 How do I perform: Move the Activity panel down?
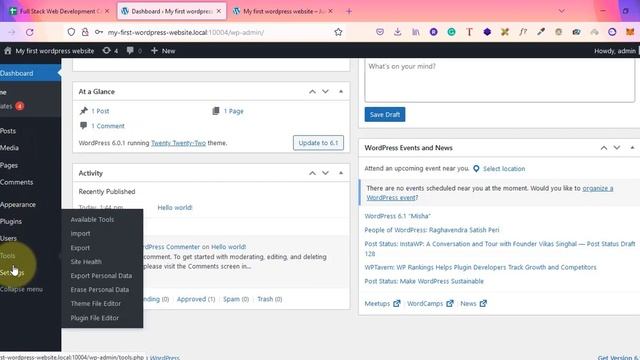point(325,173)
